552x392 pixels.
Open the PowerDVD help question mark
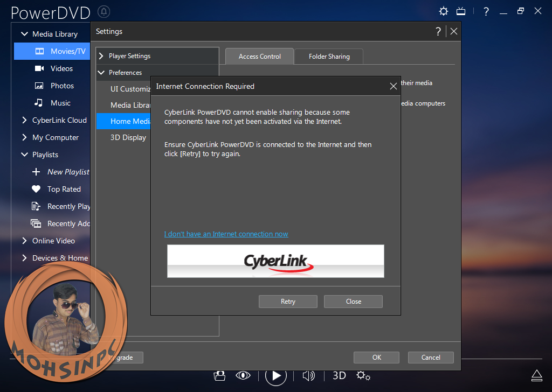click(x=486, y=11)
